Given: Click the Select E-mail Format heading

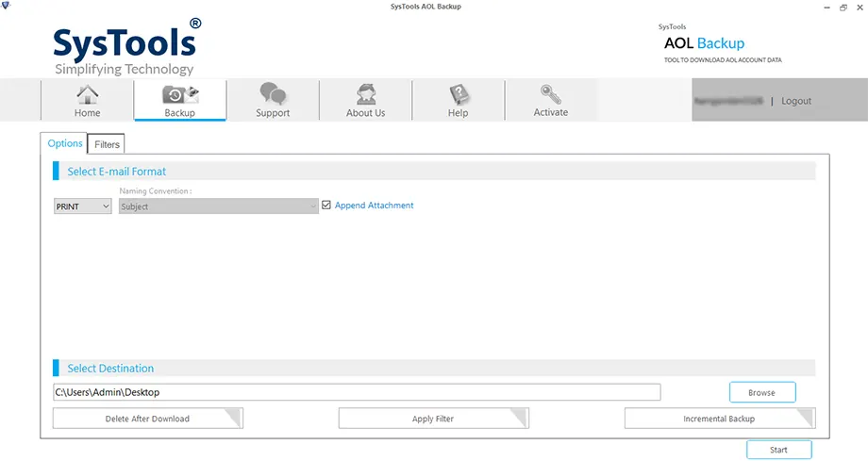Looking at the screenshot, I should click(116, 172).
